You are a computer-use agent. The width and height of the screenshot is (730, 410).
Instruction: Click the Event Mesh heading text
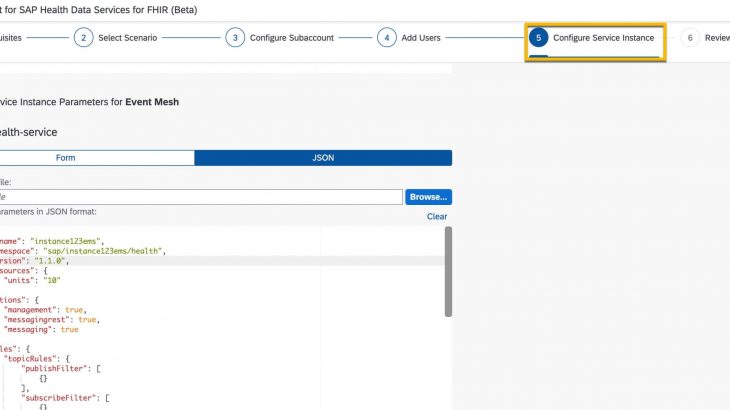tap(152, 102)
